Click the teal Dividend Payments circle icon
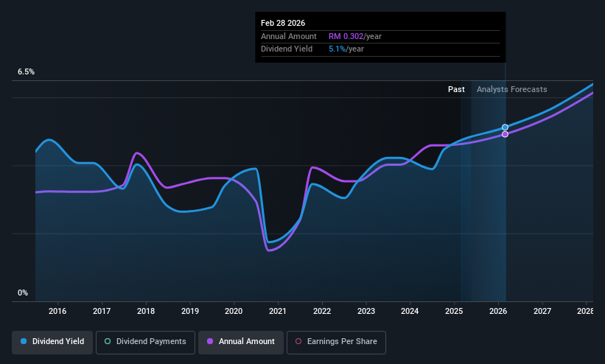Image resolution: width=605 pixels, height=364 pixels. (x=108, y=341)
